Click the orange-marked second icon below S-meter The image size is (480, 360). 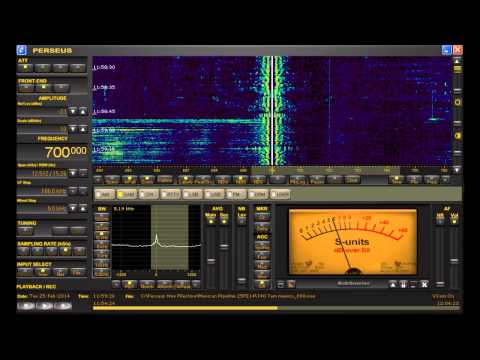coord(291,284)
